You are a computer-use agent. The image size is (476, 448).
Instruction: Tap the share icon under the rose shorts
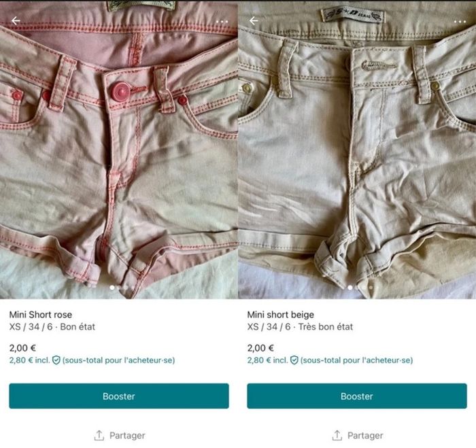coord(99,435)
